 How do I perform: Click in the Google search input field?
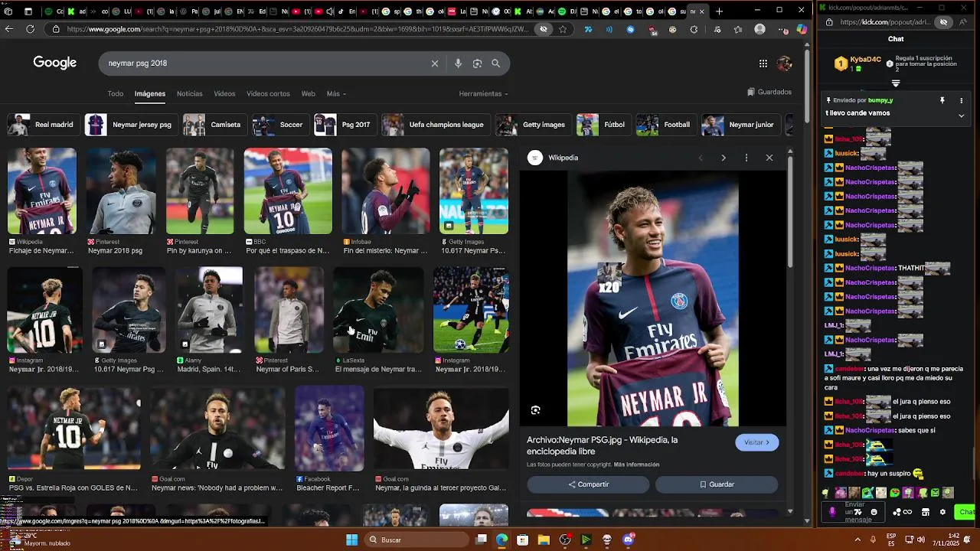[264, 64]
